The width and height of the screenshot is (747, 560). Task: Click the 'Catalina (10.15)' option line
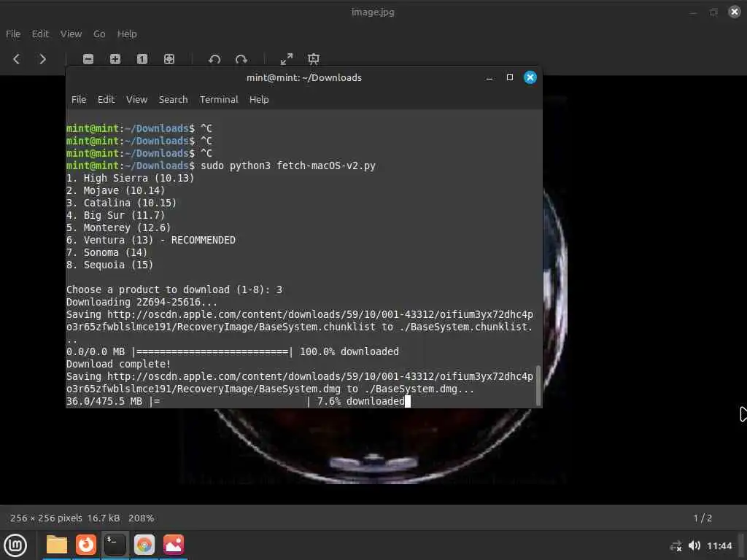point(121,203)
